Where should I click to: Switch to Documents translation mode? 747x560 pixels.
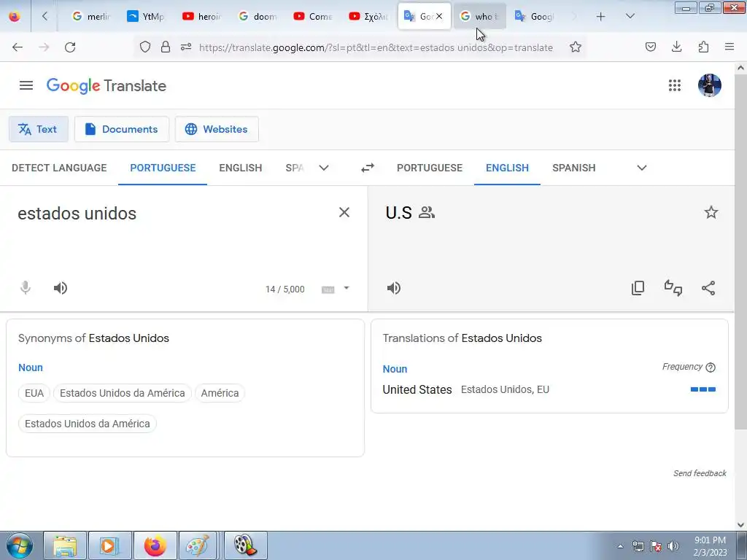click(122, 129)
